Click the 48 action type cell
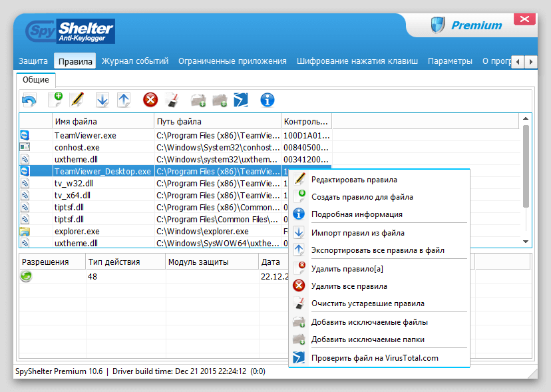The width and height of the screenshot is (551, 392). tap(126, 277)
